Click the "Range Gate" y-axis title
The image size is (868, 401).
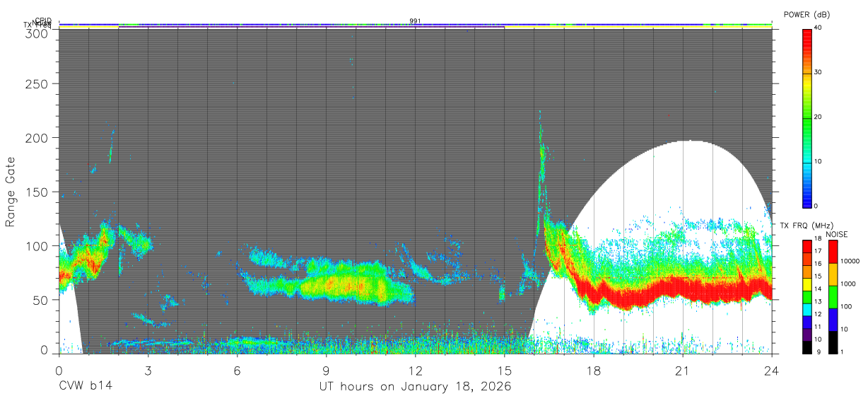11,192
